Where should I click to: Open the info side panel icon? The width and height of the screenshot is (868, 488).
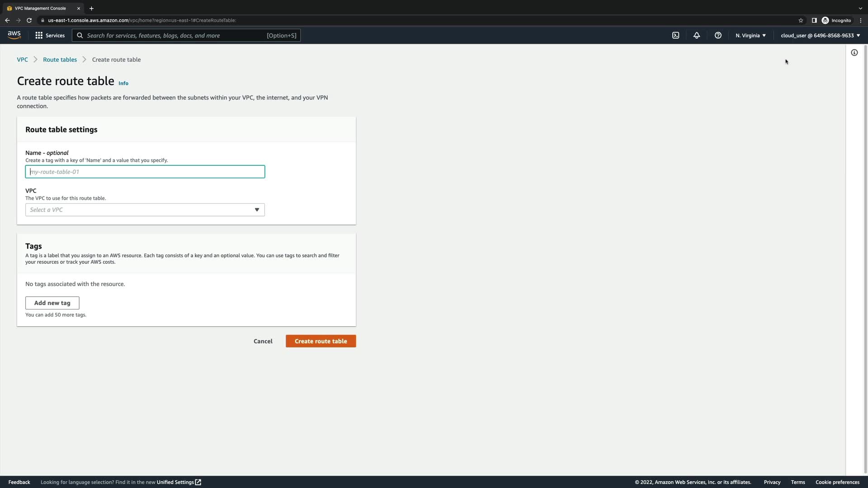[854, 53]
